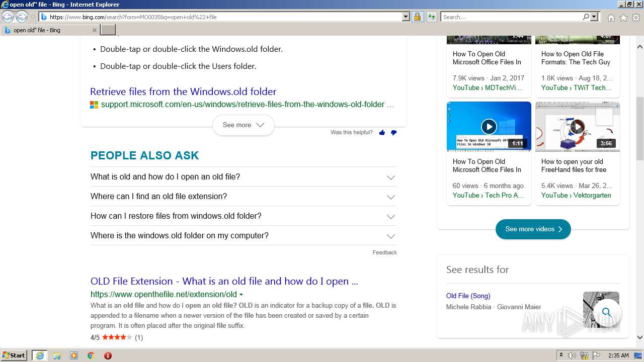Click the Feedback link under People Also Ask
This screenshot has height=362, width=644.
[384, 252]
